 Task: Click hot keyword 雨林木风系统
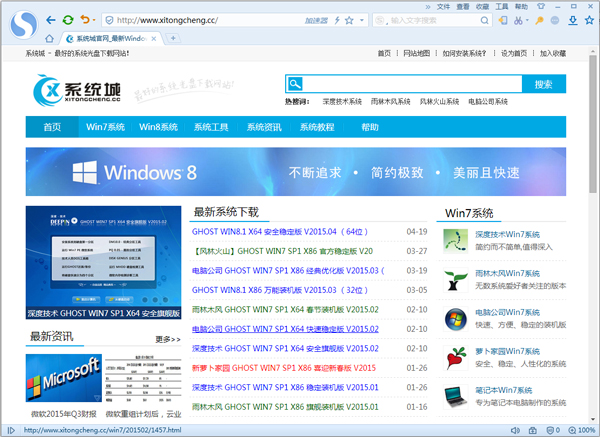click(x=390, y=101)
